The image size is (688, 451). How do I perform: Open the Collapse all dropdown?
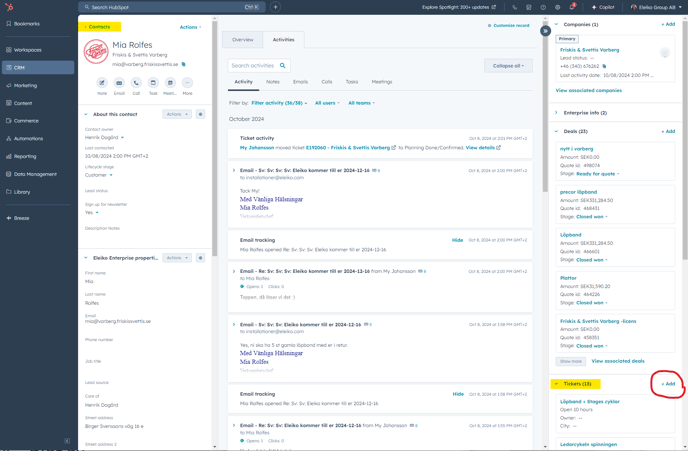coord(507,66)
